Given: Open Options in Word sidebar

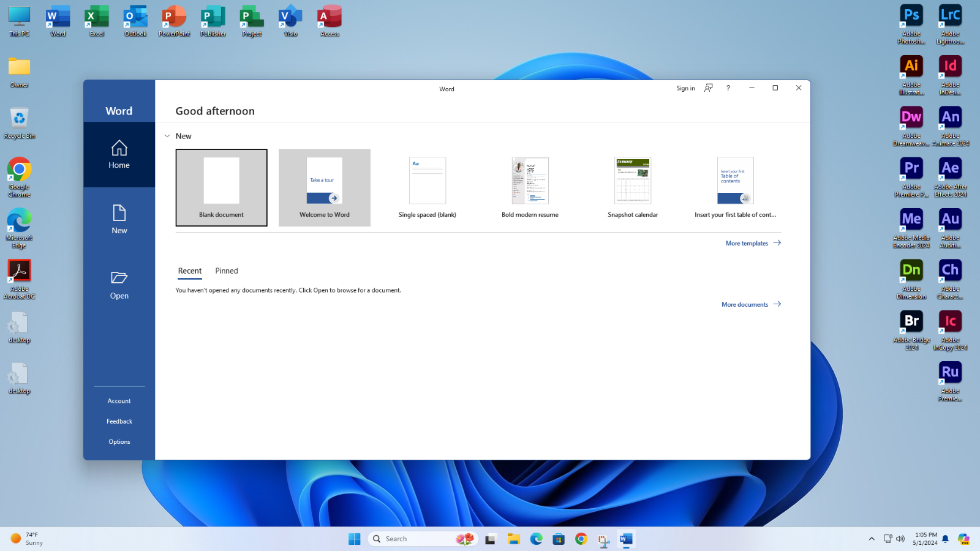Looking at the screenshot, I should click(x=119, y=442).
